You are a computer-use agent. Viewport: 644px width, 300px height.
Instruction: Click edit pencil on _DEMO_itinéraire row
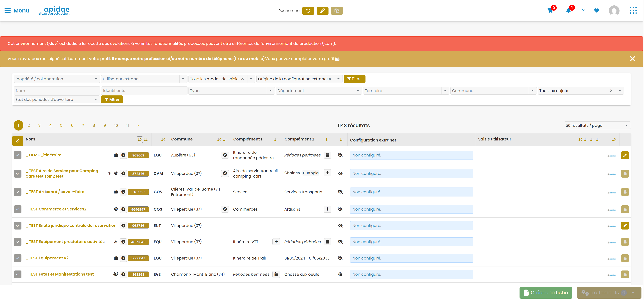(625, 155)
